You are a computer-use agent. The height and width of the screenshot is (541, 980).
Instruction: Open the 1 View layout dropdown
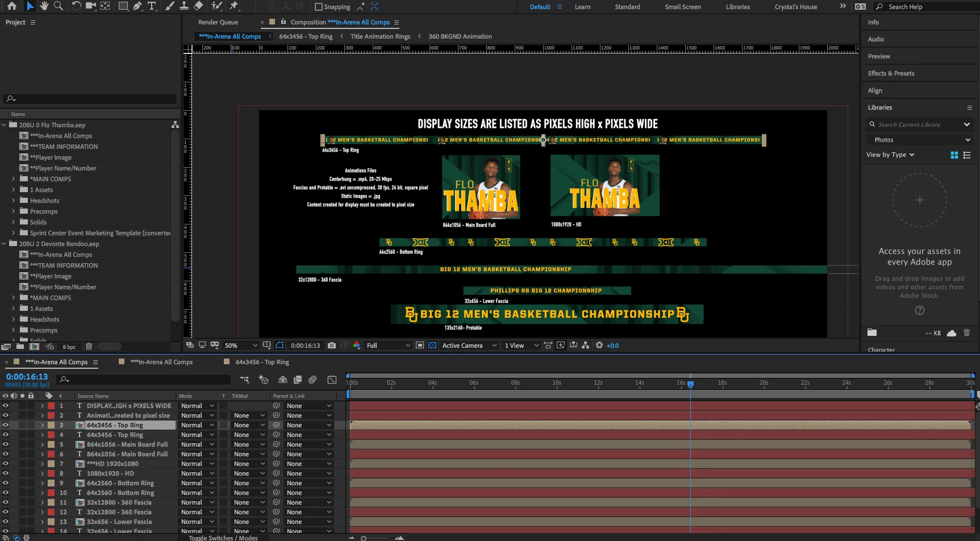coord(521,346)
